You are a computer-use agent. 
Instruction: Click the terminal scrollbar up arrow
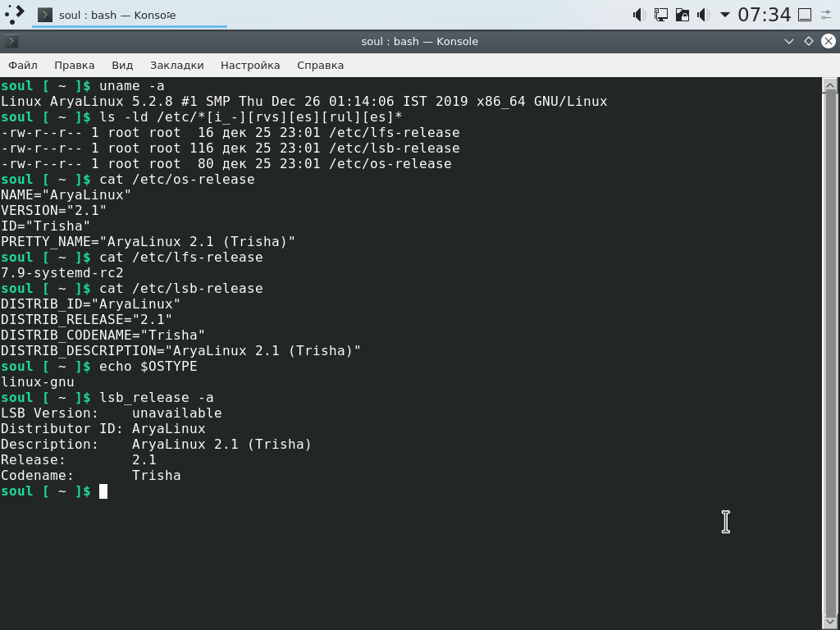point(830,84)
